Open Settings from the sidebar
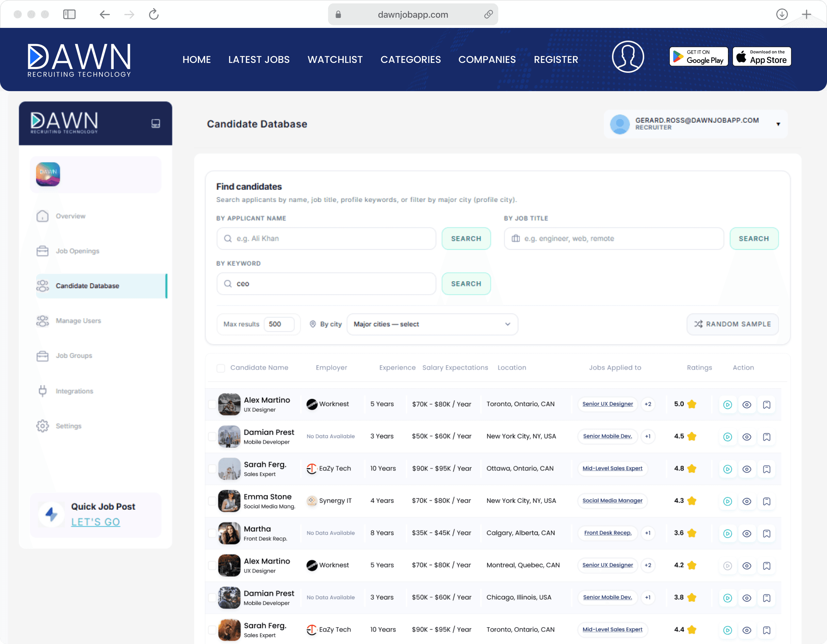Image resolution: width=827 pixels, height=644 pixels. (x=68, y=426)
